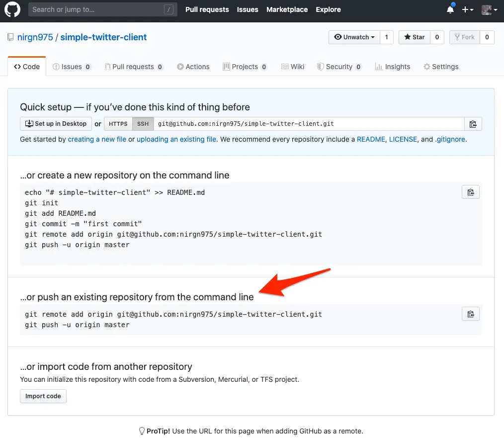Viewport: 504px width, 440px height.
Task: Click the Import code button
Action: pos(43,396)
